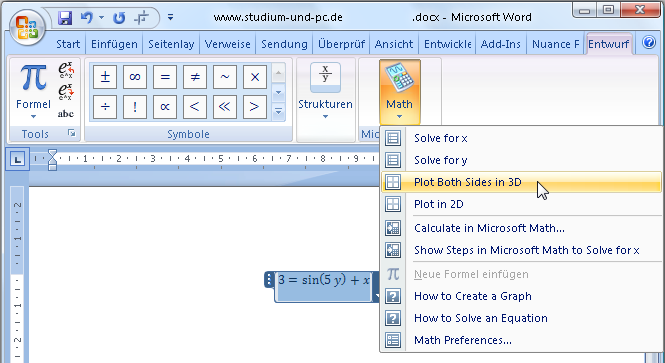
Task: Toggle abc normal text mode
Action: click(66, 114)
